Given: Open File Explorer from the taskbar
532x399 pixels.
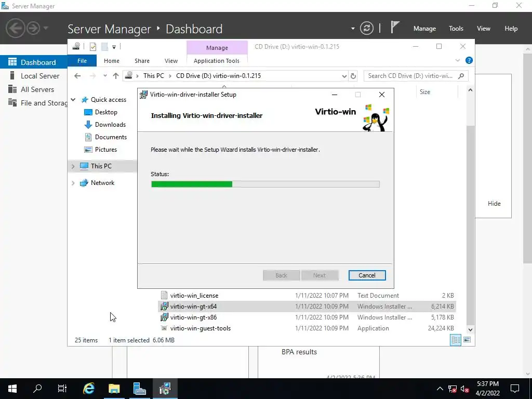Looking at the screenshot, I should [114, 389].
